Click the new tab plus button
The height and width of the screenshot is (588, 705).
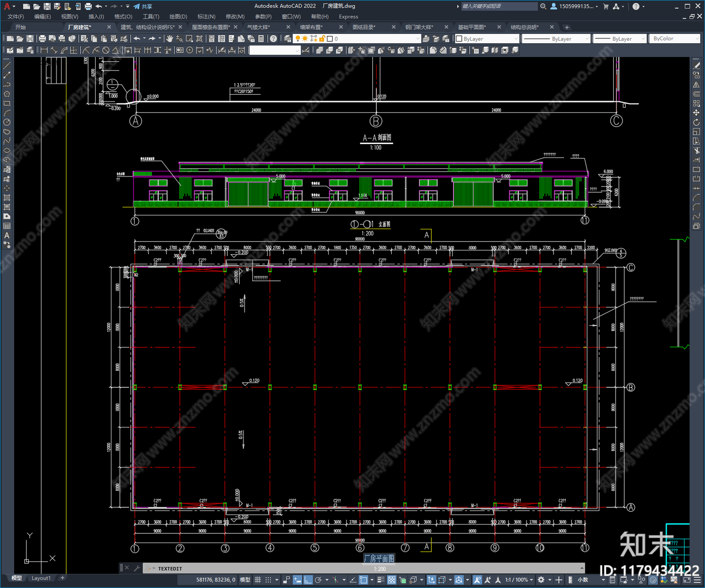pyautogui.click(x=567, y=27)
